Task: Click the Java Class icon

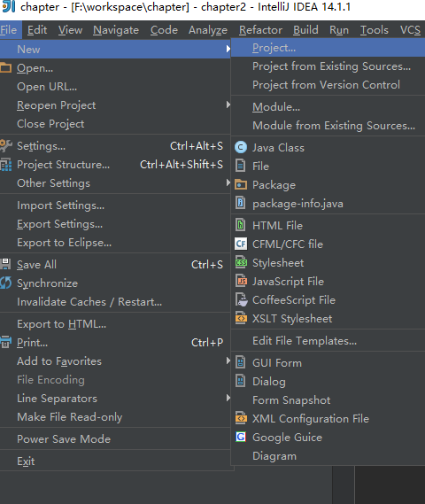Action: (241, 148)
